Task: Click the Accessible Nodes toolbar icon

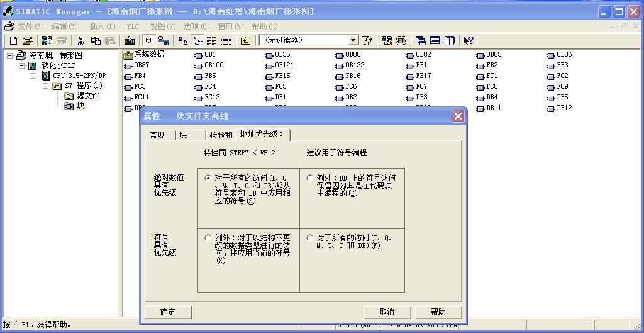Action: click(x=47, y=40)
